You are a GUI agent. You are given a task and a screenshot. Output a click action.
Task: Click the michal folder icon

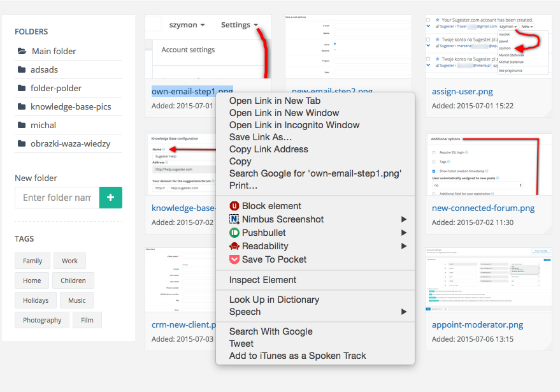pos(20,125)
